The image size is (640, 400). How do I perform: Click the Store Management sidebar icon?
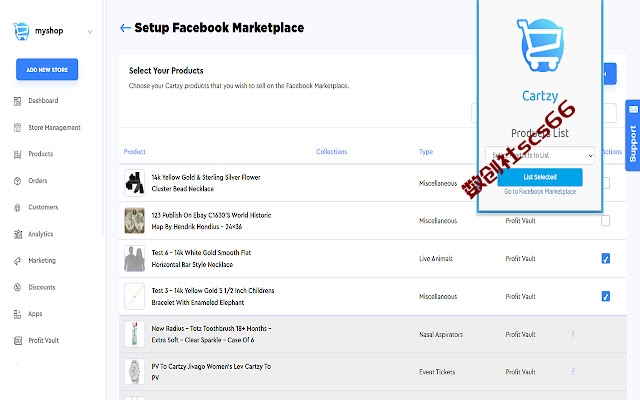tap(18, 128)
